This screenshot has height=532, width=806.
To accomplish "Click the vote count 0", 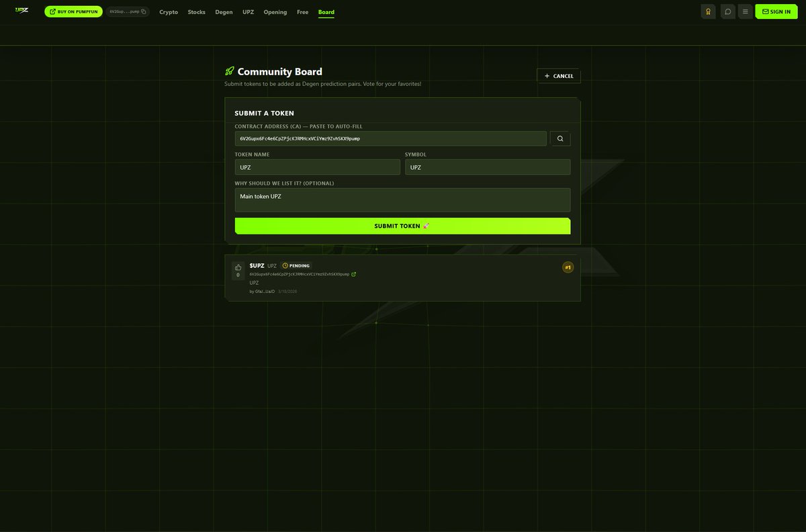I will click(238, 275).
